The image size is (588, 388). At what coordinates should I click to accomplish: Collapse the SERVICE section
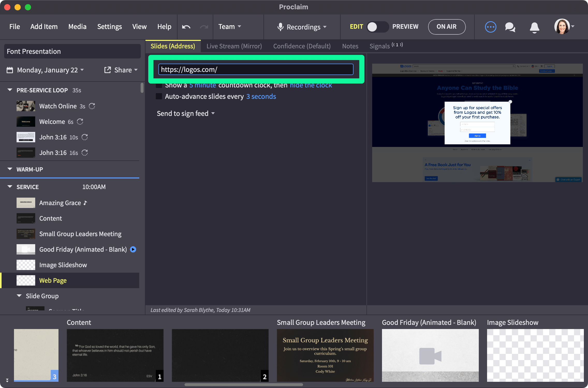[10, 187]
